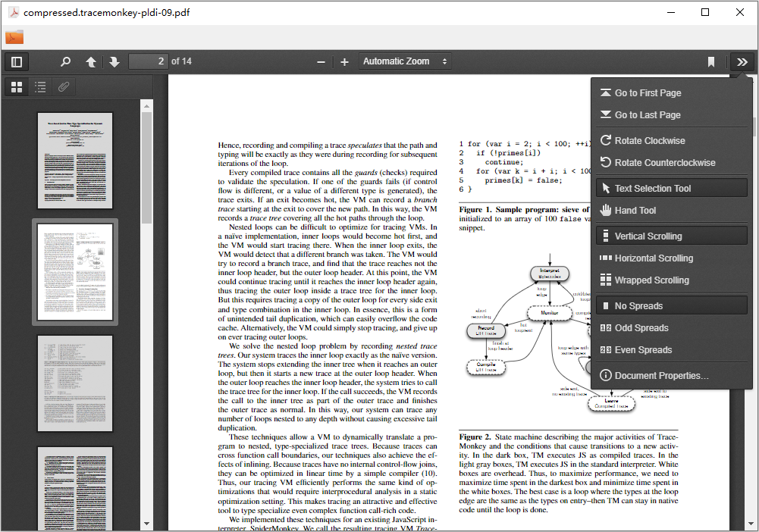Go to previous page arrow
Image resolution: width=759 pixels, height=532 pixels.
[91, 62]
